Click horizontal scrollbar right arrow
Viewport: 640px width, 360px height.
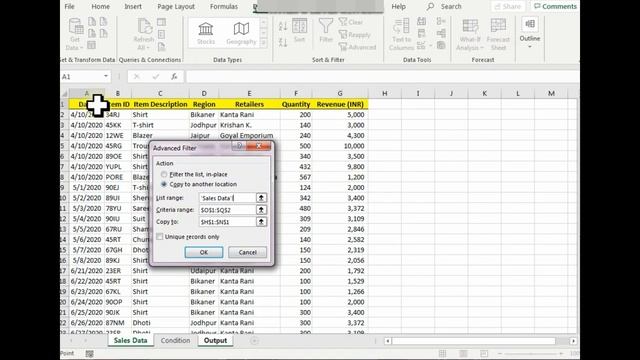tap(573, 341)
